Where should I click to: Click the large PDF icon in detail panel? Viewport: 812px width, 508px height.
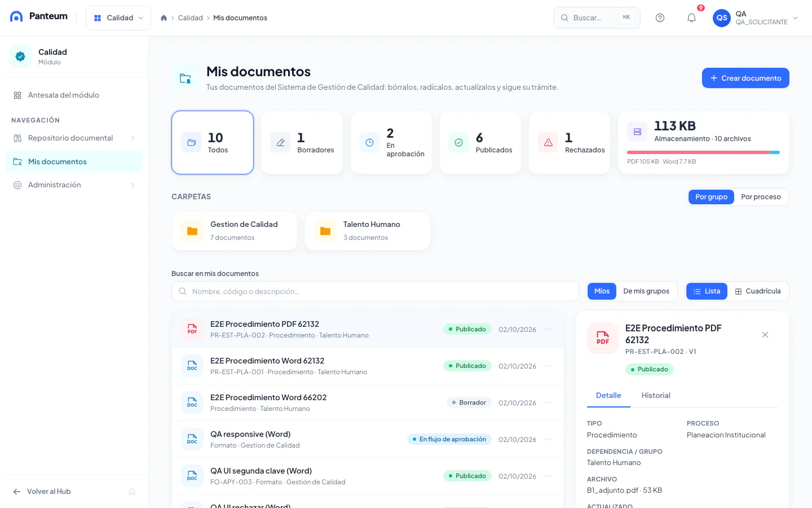coord(603,338)
